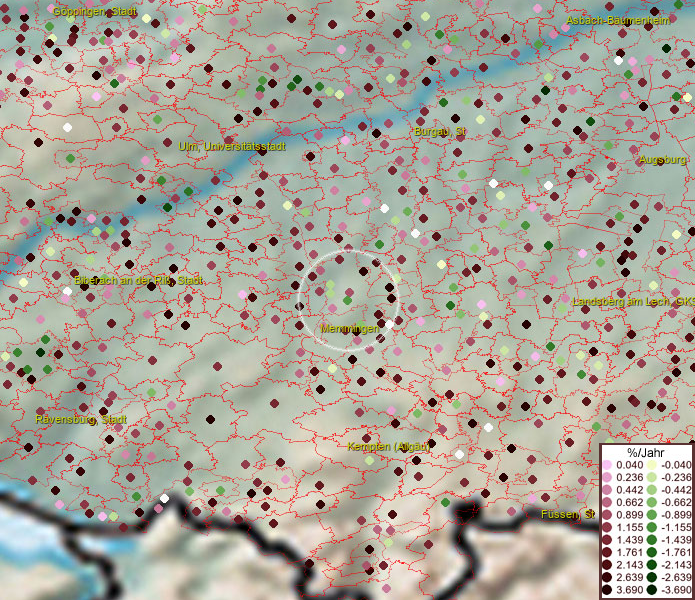Select the Ulm, Universitätsstadt map label
The height and width of the screenshot is (600, 695).
point(232,146)
